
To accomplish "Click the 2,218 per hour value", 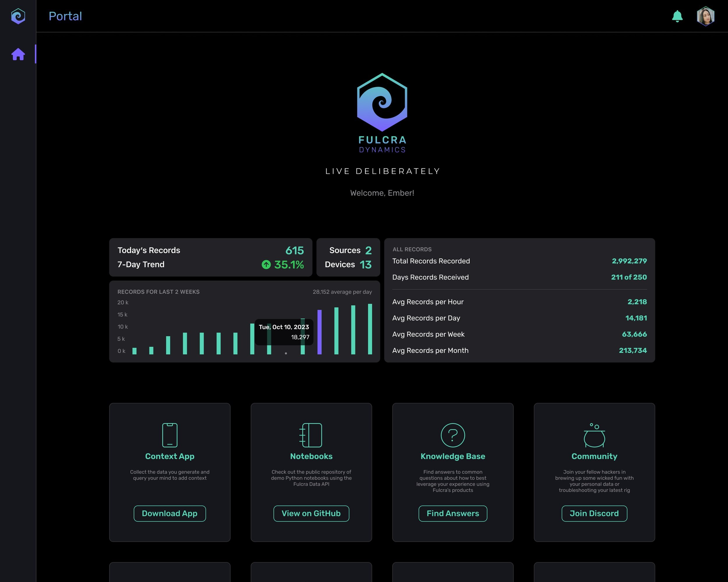I will tap(637, 302).
